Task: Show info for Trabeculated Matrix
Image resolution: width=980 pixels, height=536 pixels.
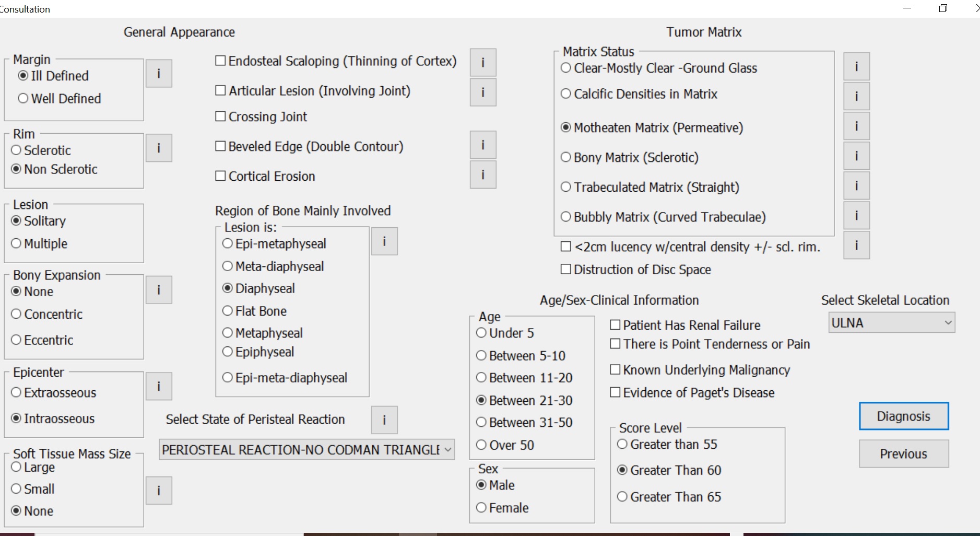Action: pos(857,185)
